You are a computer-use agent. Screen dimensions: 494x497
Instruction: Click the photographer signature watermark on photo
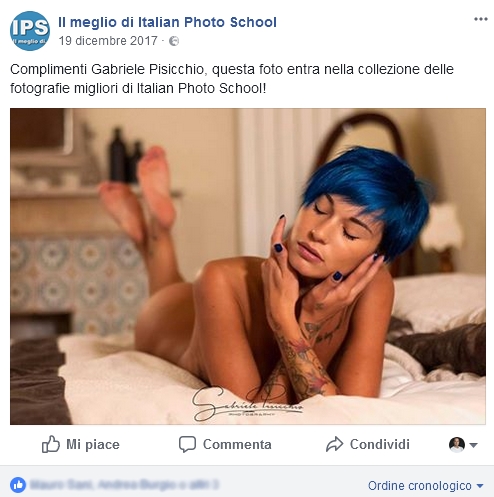click(x=247, y=403)
